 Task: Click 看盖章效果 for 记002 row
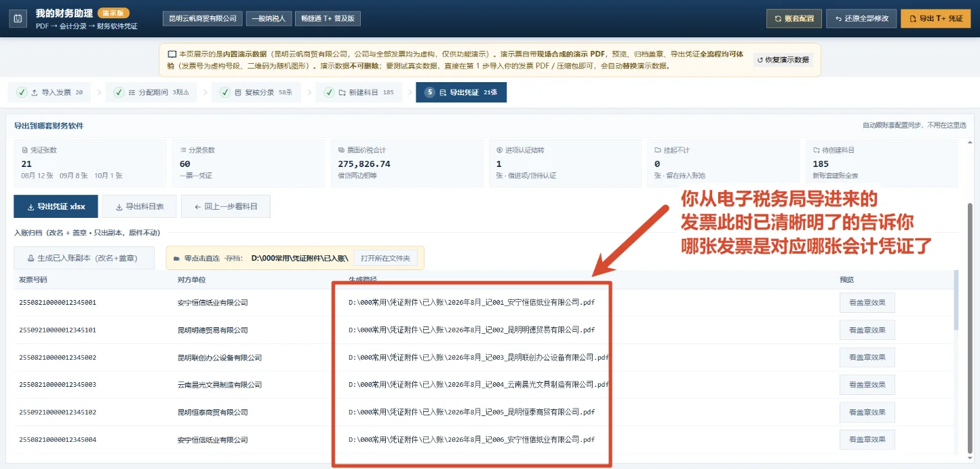[x=867, y=330]
